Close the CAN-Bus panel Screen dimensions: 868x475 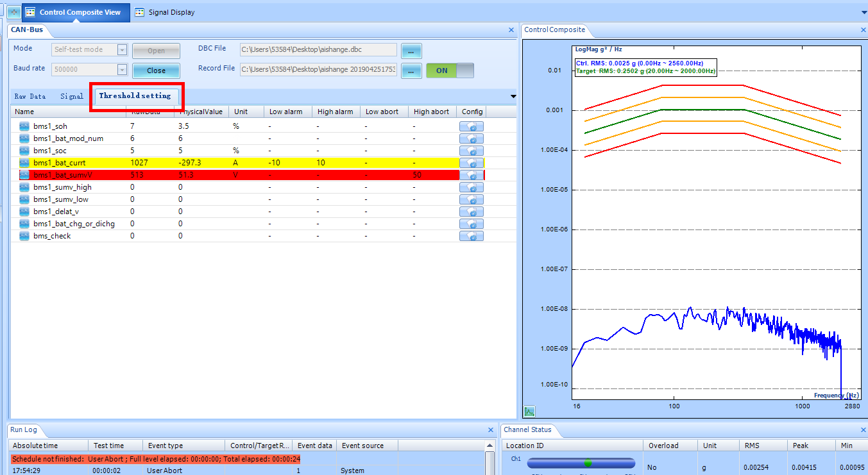tap(511, 30)
